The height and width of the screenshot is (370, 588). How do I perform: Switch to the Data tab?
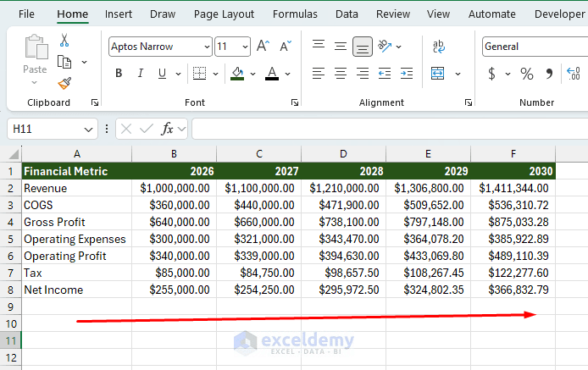tap(347, 14)
